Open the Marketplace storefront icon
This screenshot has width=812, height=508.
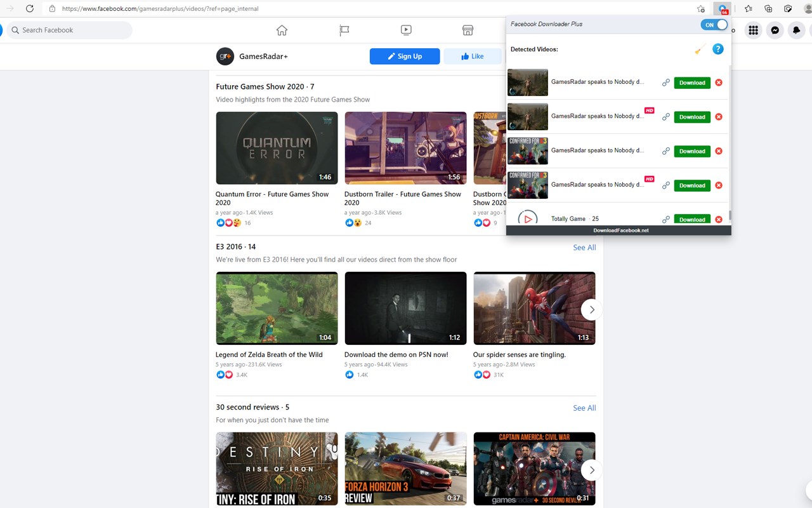(x=468, y=30)
